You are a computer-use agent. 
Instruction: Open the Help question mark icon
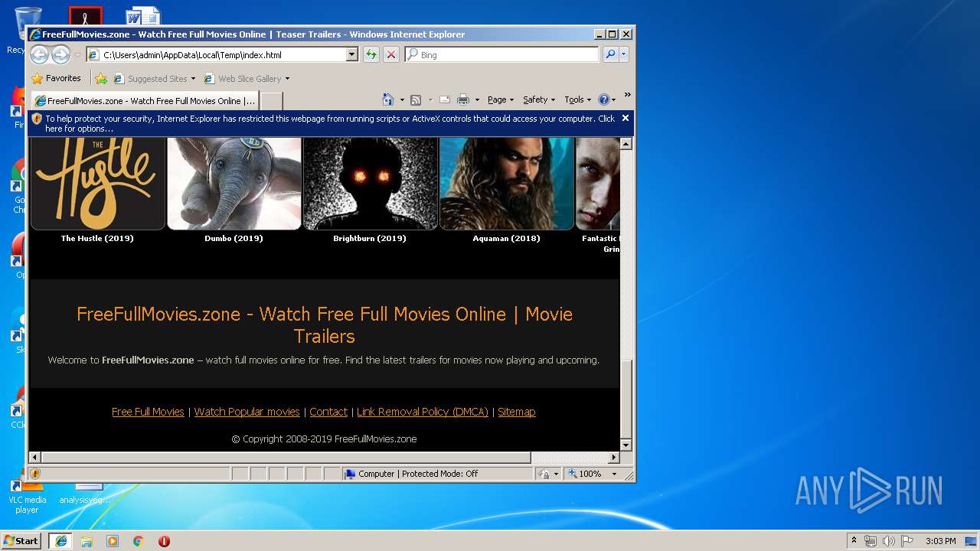coord(605,99)
